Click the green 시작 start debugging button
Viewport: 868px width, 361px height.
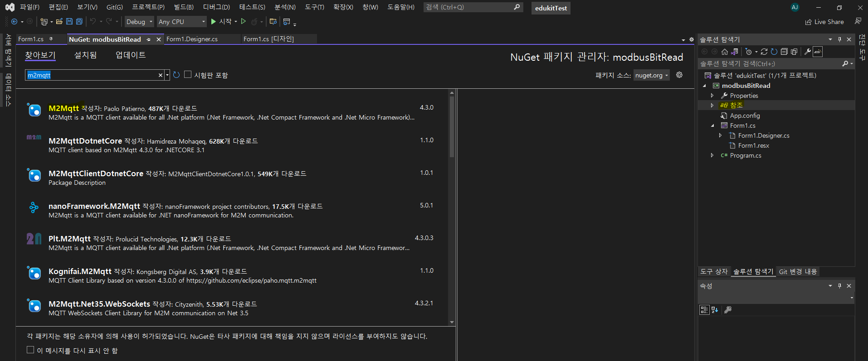tap(221, 22)
